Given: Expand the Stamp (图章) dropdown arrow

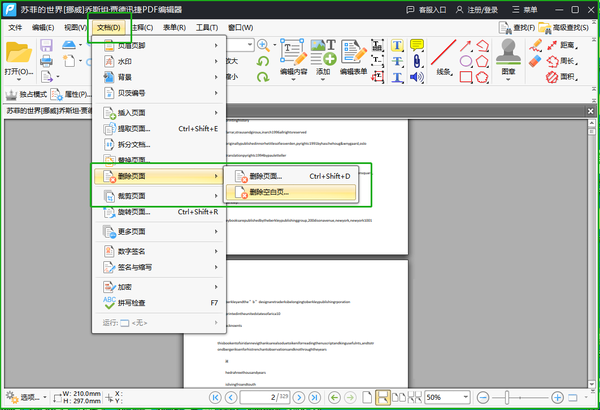Looking at the screenshot, I should pos(508,79).
